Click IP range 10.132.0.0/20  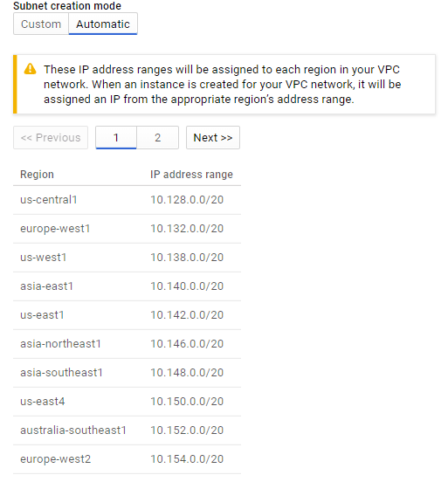tap(187, 229)
